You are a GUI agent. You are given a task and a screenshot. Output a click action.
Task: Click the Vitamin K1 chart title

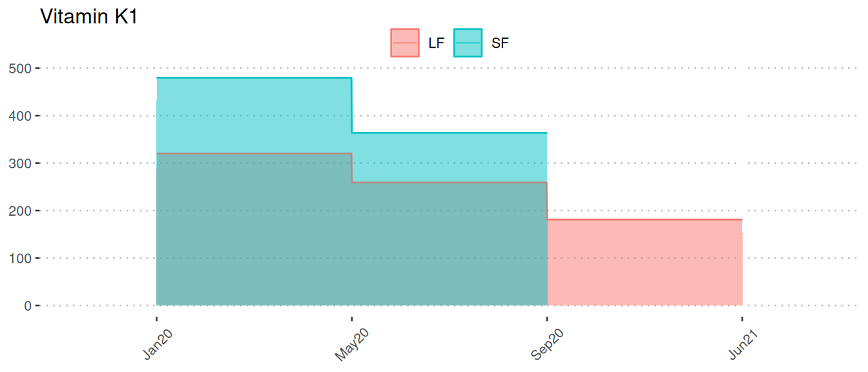[x=88, y=17]
